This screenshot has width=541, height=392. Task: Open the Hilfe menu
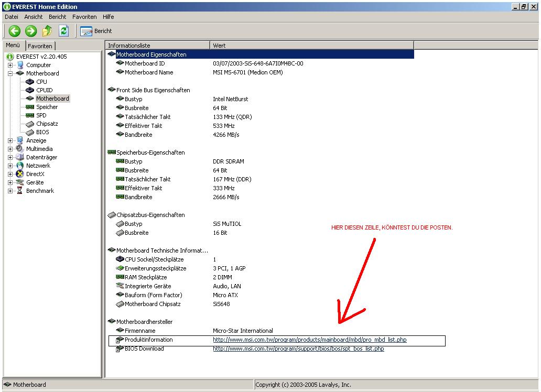108,17
